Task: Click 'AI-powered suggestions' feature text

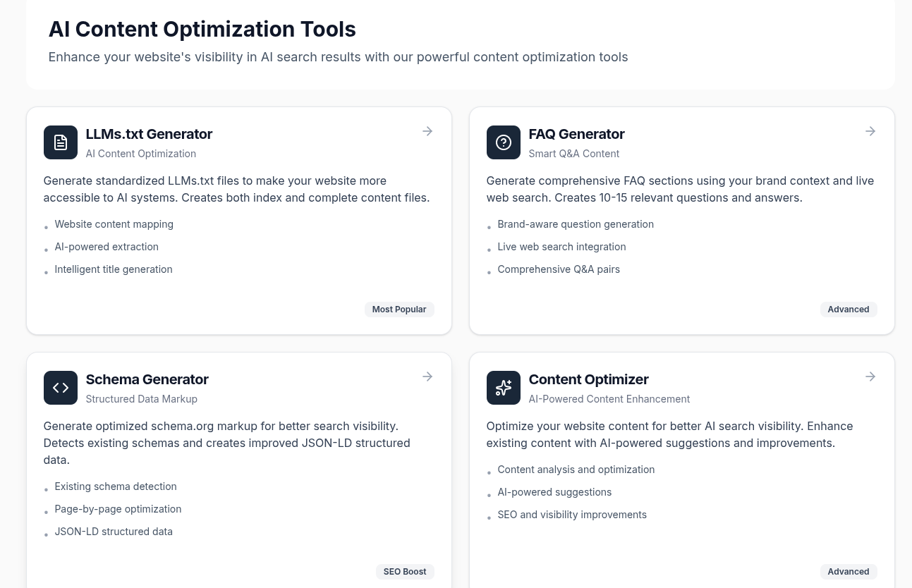Action: (554, 492)
